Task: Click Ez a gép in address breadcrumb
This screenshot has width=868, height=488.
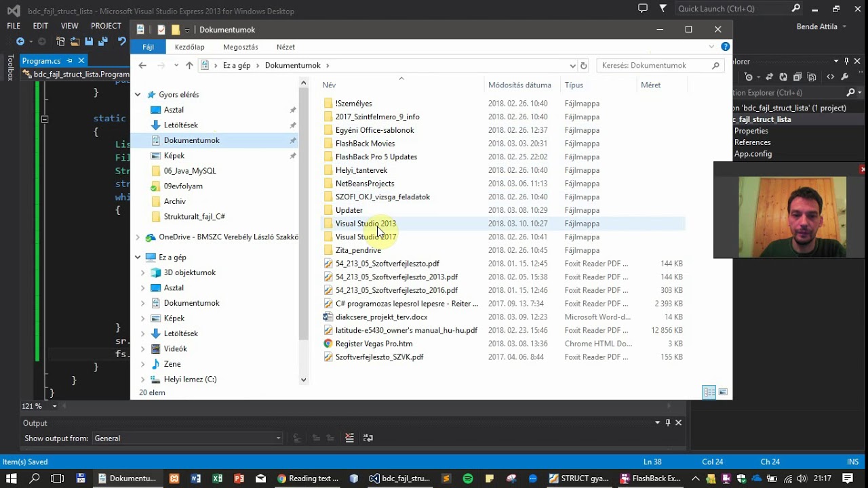Action: [237, 66]
